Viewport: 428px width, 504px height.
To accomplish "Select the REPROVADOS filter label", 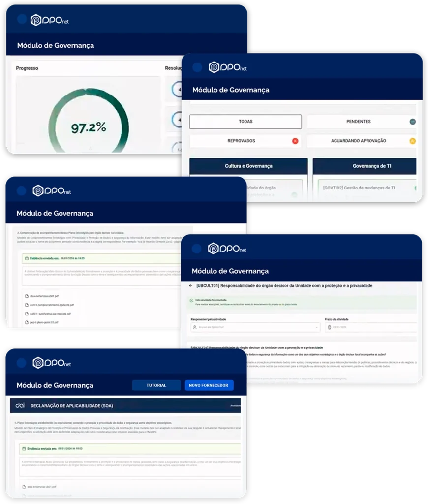I will (242, 141).
